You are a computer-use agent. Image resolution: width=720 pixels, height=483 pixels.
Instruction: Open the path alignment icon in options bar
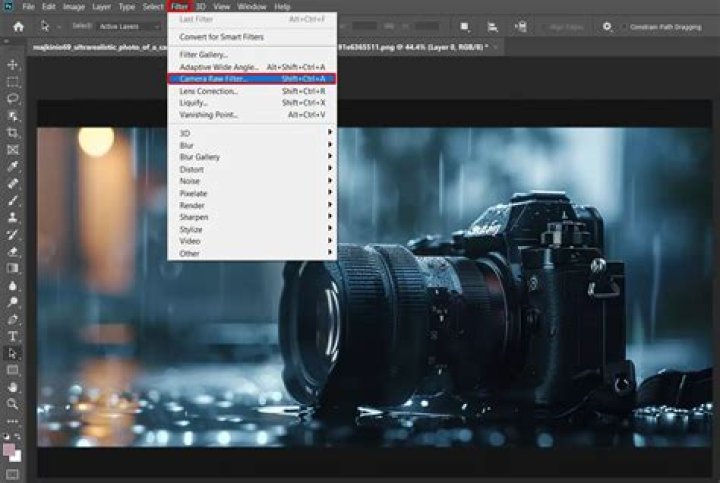coord(492,27)
